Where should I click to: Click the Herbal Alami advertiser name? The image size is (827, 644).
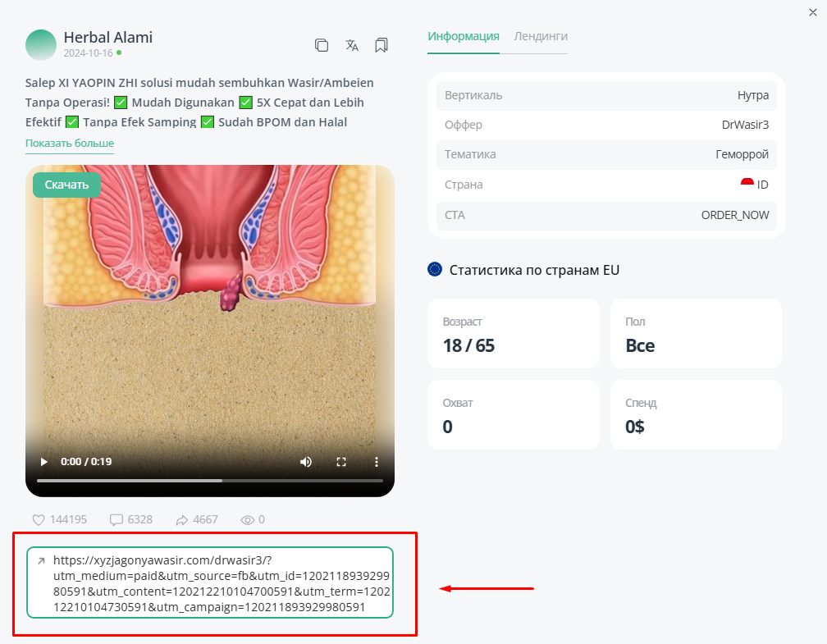108,38
